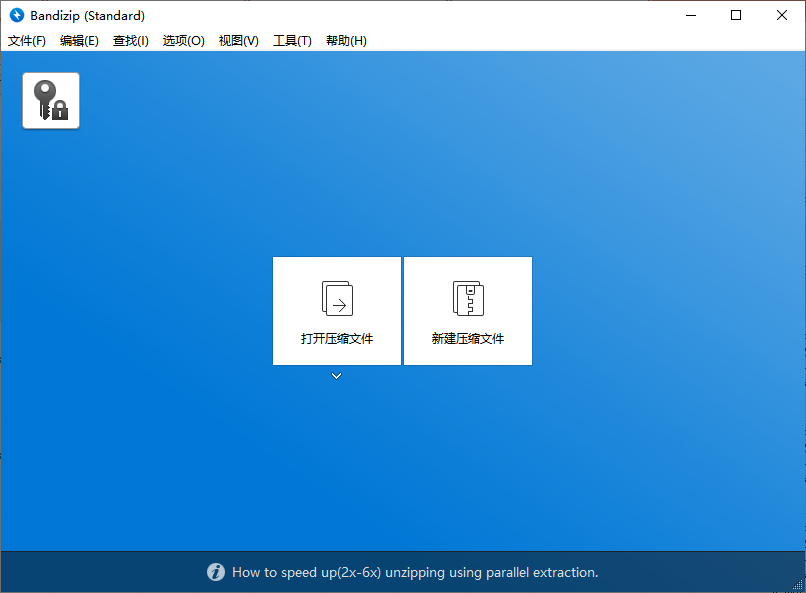806x593 pixels.
Task: Open the 查找(I) menu
Action: click(130, 40)
